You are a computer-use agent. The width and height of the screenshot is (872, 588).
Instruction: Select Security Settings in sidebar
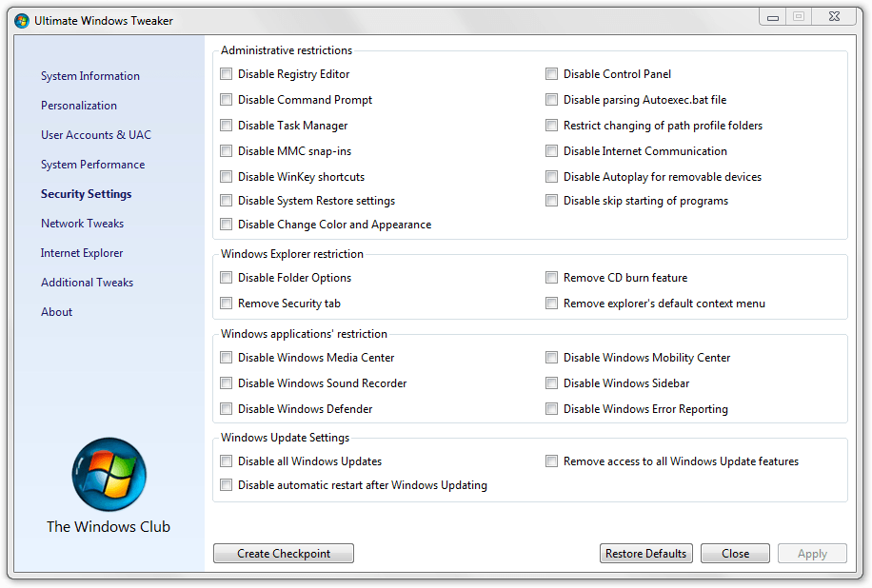pyautogui.click(x=87, y=194)
